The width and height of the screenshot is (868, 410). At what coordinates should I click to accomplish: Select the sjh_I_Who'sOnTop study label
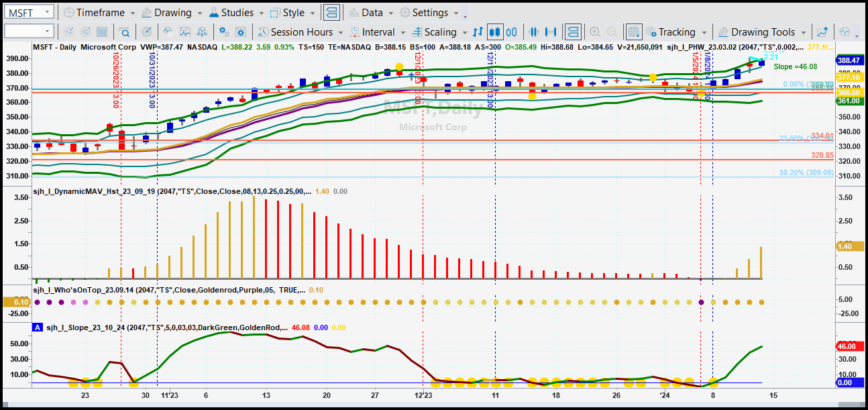point(168,291)
